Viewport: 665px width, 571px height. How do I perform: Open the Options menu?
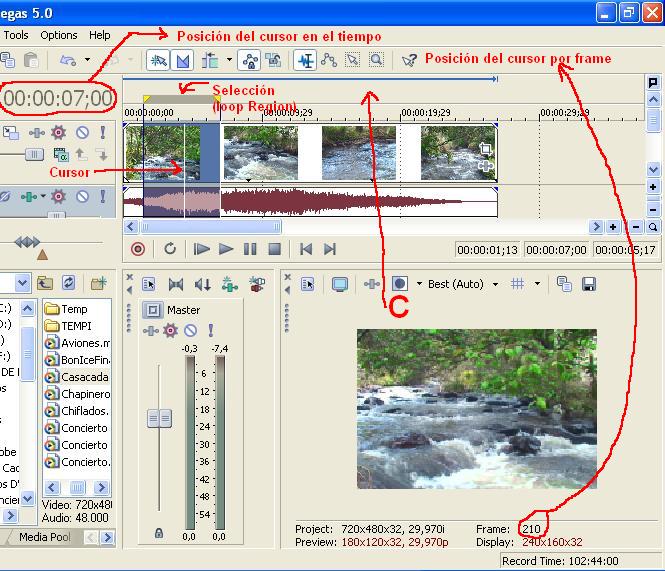(x=59, y=35)
